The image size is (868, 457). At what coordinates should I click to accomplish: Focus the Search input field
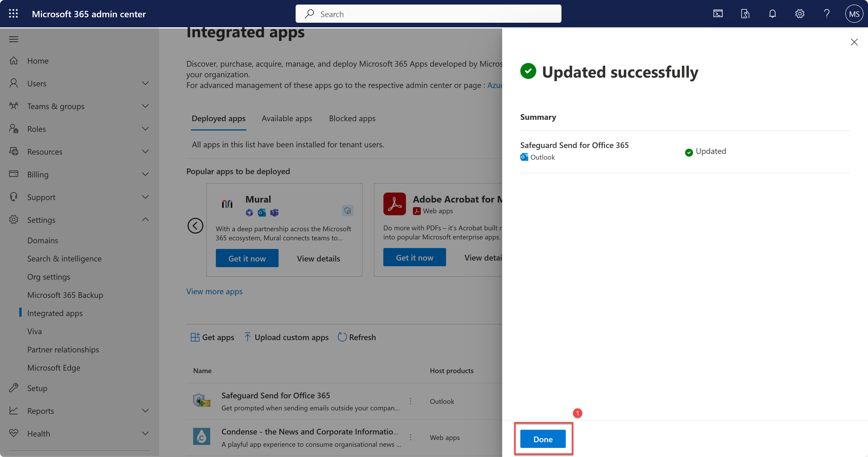[428, 14]
